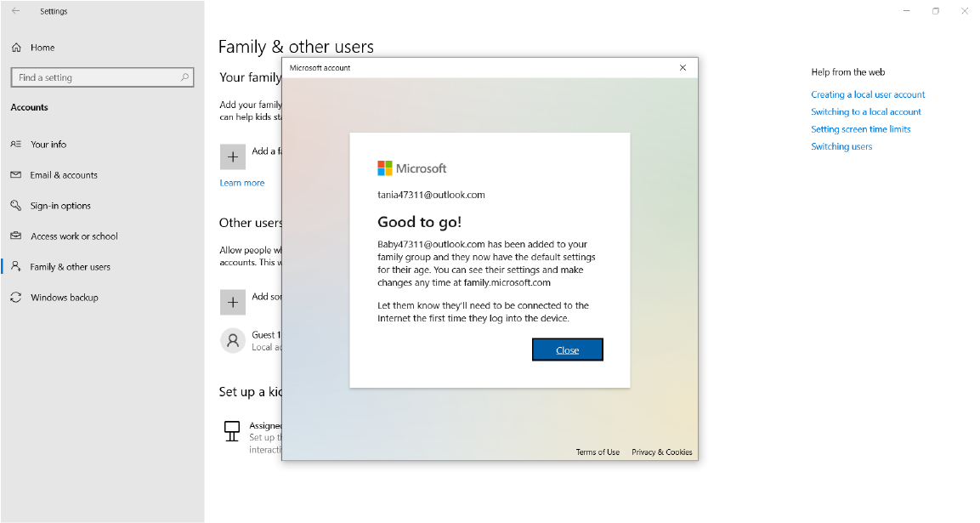Open Windows backup sync icon
The height and width of the screenshot is (523, 980).
15,298
